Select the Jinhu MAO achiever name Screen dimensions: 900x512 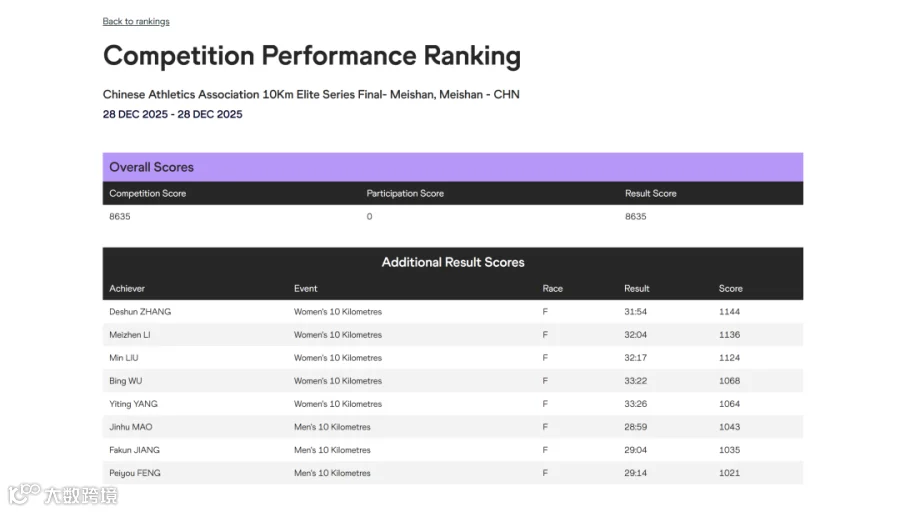tap(131, 427)
